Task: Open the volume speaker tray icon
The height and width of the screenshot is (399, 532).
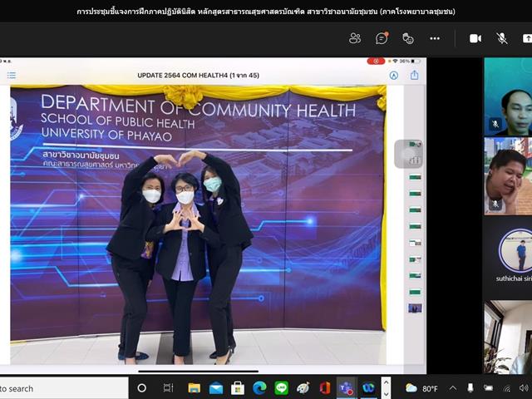Action: [525, 388]
